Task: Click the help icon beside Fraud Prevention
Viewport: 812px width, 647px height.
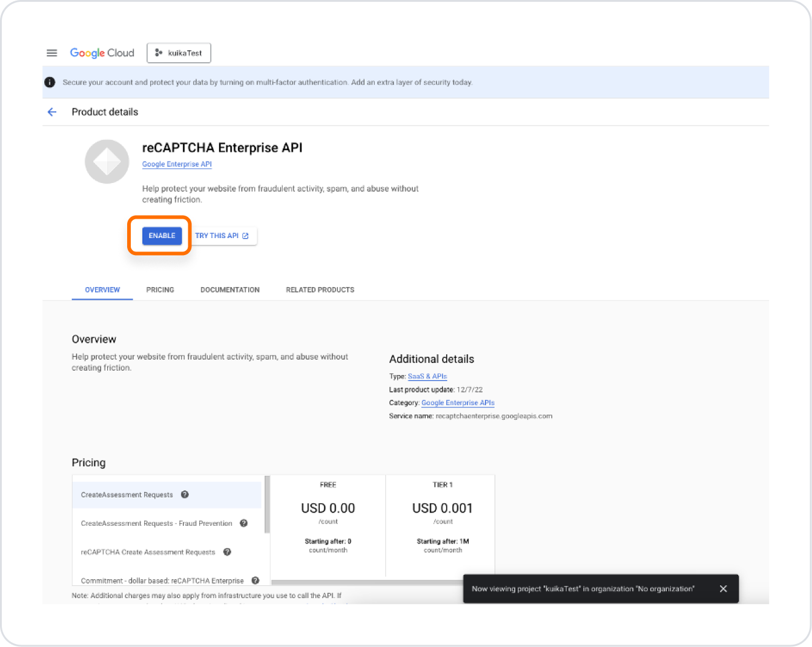Action: point(243,523)
